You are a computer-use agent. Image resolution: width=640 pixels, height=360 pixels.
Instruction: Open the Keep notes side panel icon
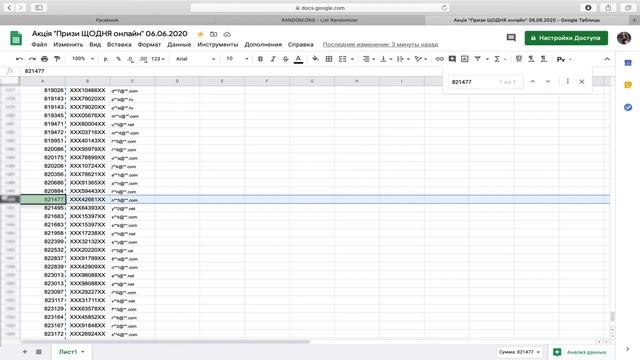[628, 85]
